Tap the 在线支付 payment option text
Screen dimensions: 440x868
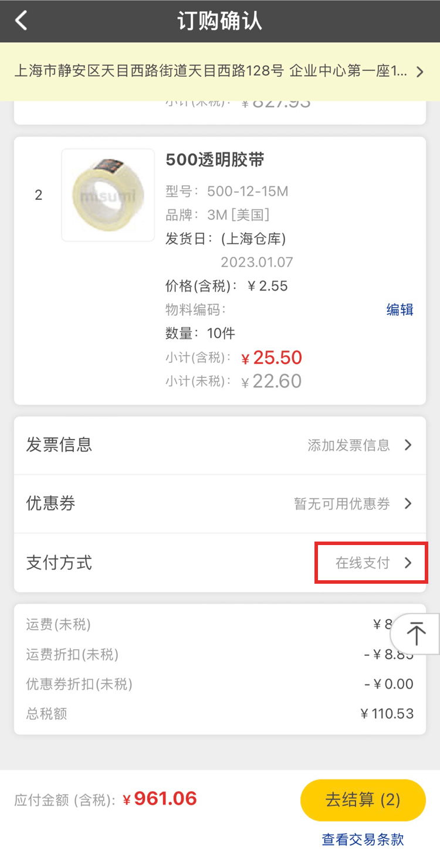coord(362,563)
